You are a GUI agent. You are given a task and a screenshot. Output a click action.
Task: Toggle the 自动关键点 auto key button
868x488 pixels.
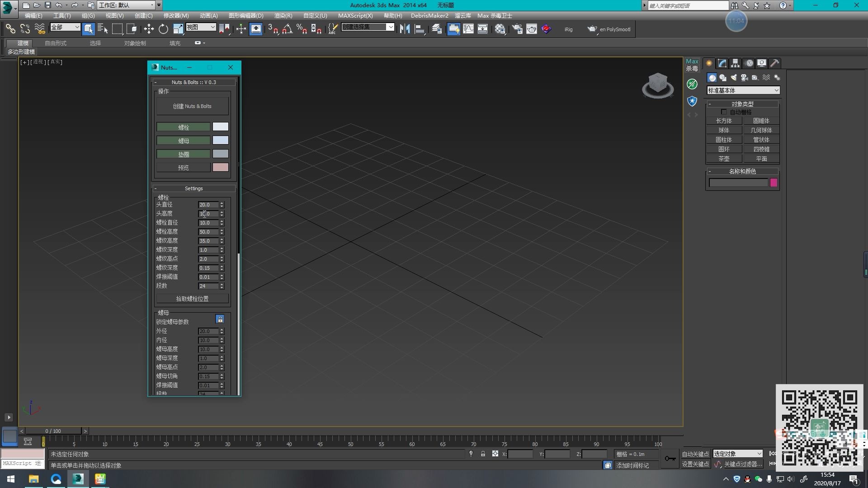pyautogui.click(x=695, y=454)
